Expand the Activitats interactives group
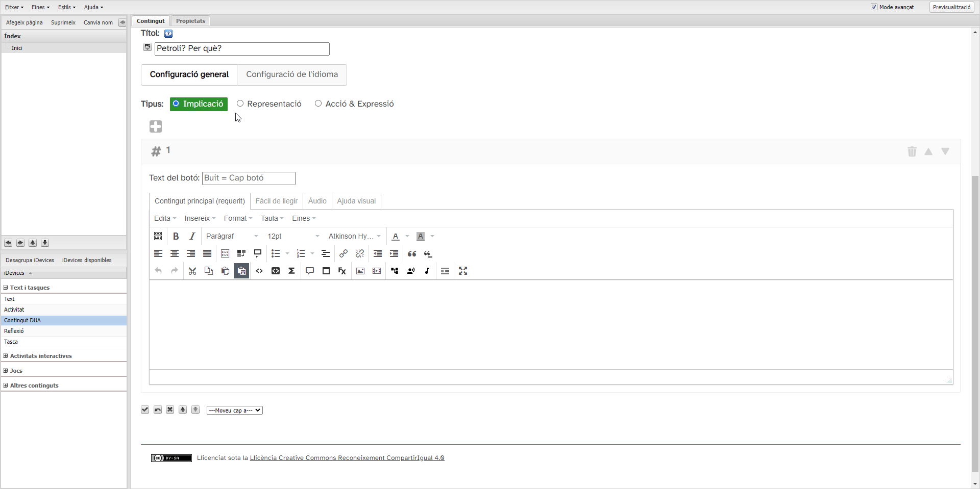Viewport: 980px width, 489px height. click(x=40, y=356)
